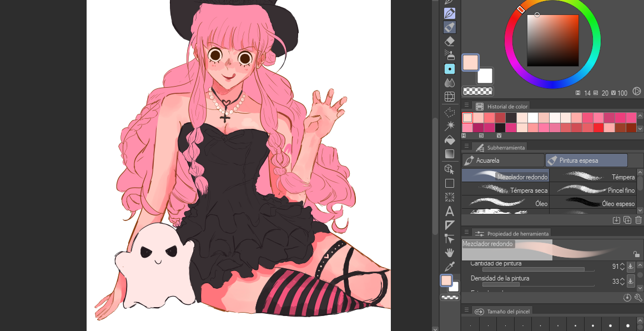Open the Propiedad de herramienta tab
This screenshot has width=644, height=331.
click(x=512, y=234)
